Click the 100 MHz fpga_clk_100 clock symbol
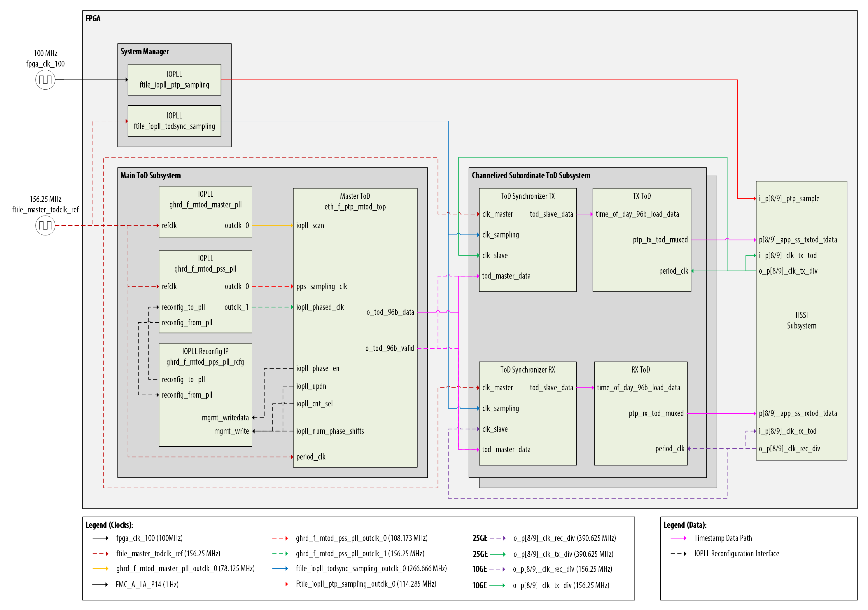Viewport: 868px width, 610px height. (45, 80)
